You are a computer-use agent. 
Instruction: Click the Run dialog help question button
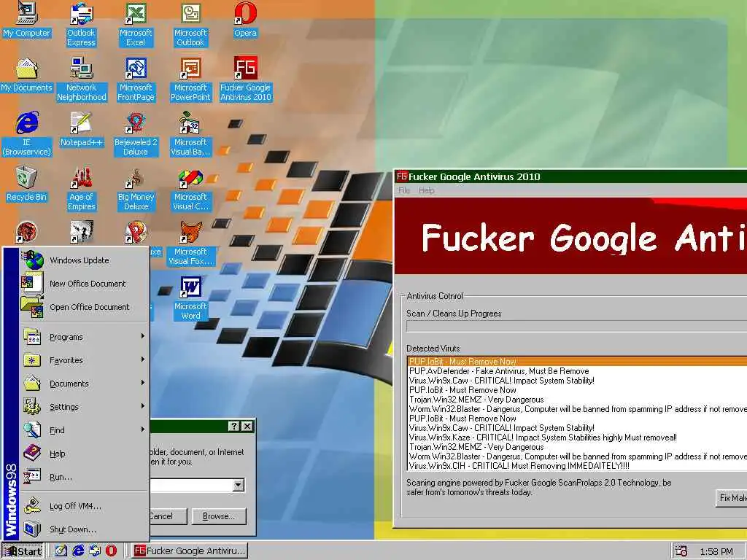(x=234, y=426)
